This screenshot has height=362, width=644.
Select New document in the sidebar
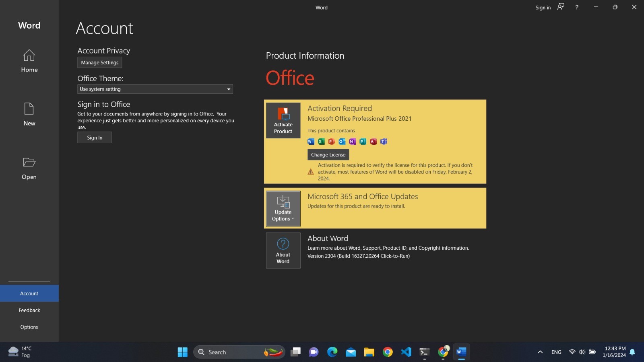click(29, 115)
